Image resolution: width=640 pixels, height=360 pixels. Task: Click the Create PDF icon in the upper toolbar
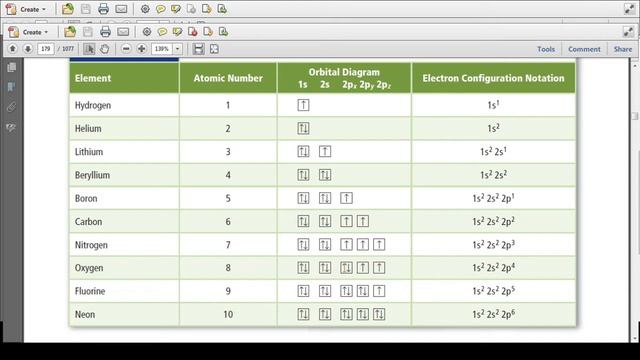click(x=11, y=9)
